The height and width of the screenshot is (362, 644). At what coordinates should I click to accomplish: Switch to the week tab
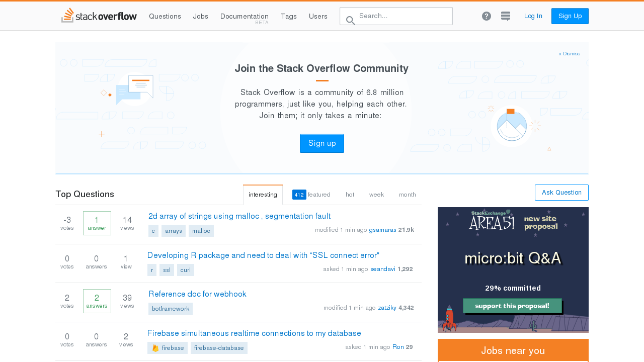pyautogui.click(x=376, y=195)
